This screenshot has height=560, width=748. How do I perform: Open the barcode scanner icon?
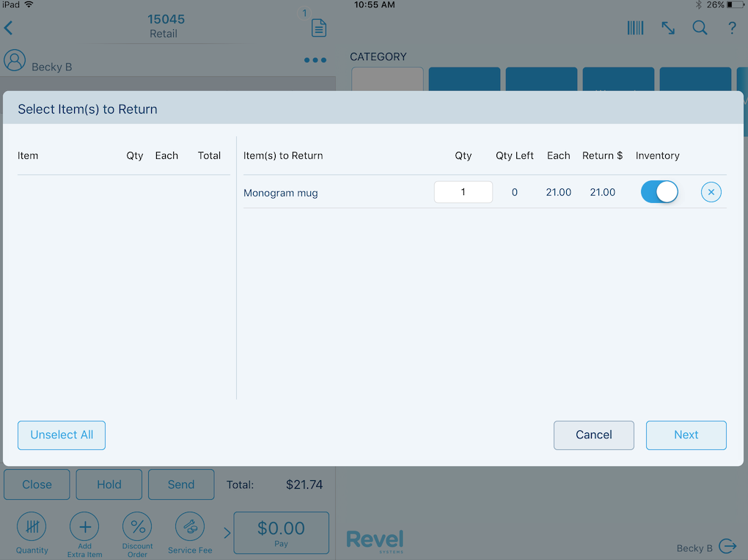[x=635, y=28]
